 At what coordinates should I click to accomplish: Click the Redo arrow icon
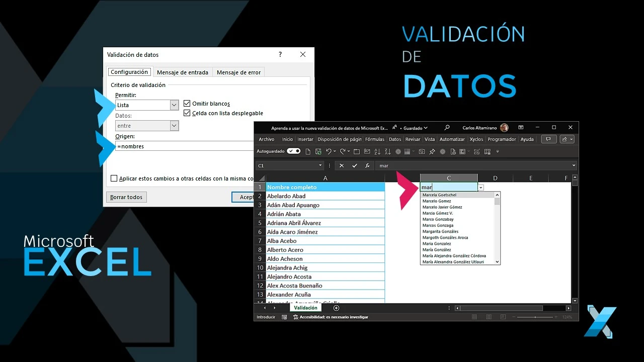343,151
